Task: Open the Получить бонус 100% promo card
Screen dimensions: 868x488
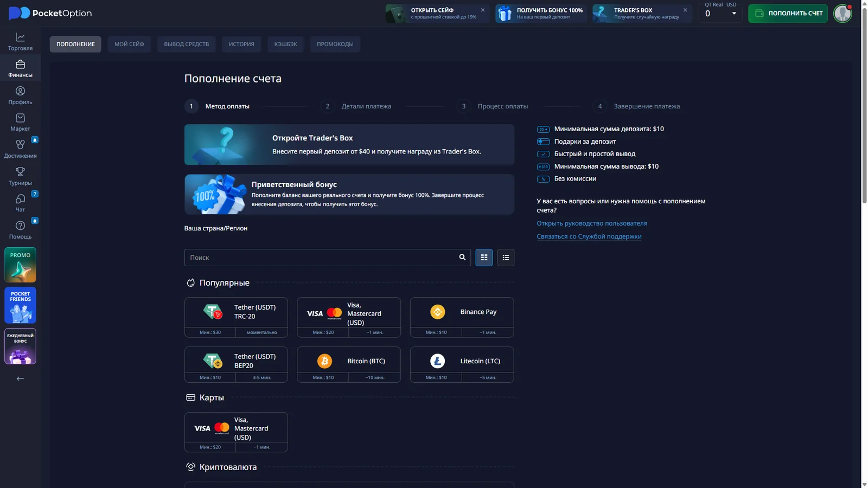Action: pos(541,14)
